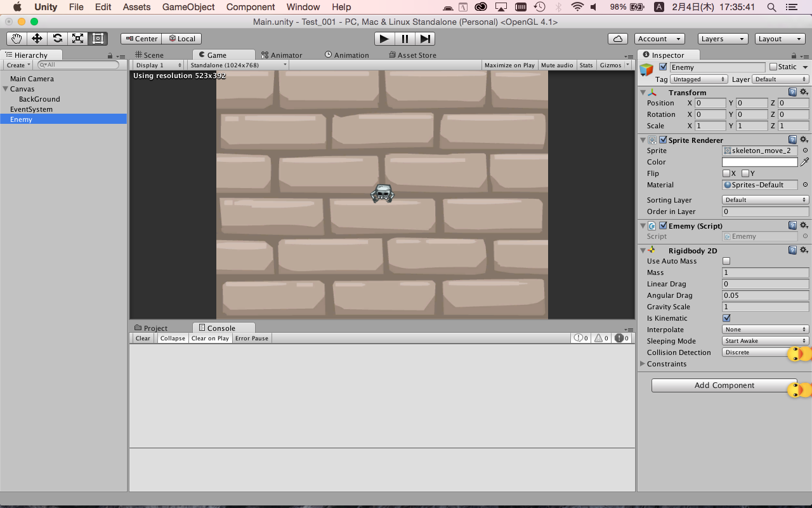Open the Layer dropdown in Inspector

pos(780,79)
